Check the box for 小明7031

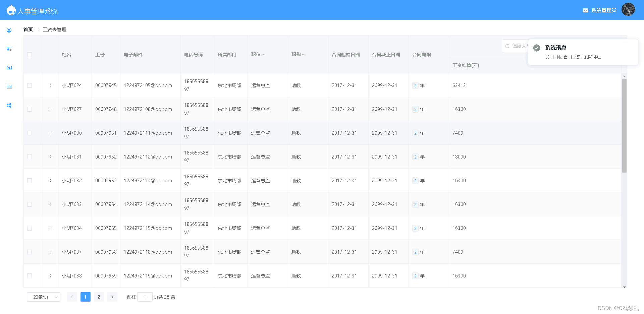[x=30, y=157]
